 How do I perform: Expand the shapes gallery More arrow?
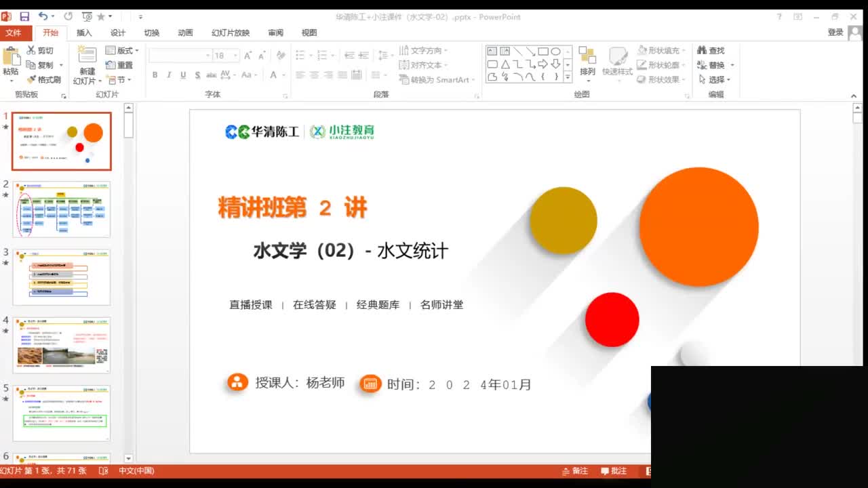(568, 77)
